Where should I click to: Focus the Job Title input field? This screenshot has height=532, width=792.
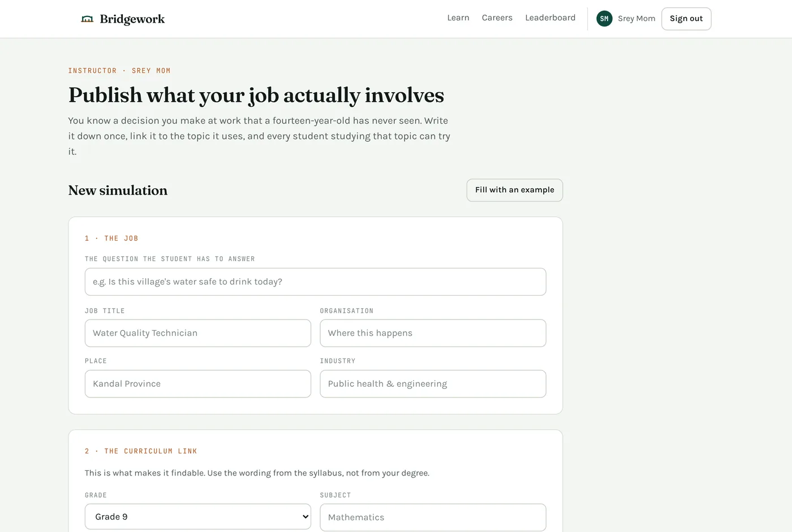pyautogui.click(x=198, y=333)
